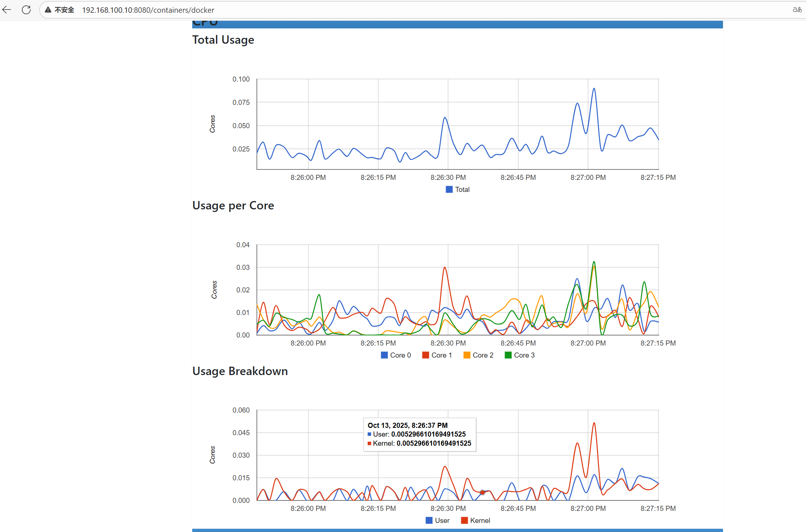Click the Total legend label
Image resolution: width=806 pixels, height=532 pixels.
462,189
